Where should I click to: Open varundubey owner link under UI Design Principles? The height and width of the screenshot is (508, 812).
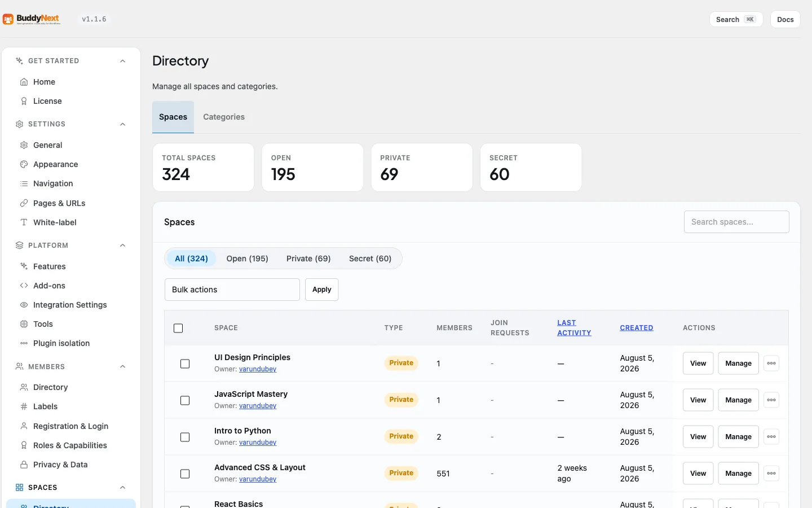coord(258,369)
